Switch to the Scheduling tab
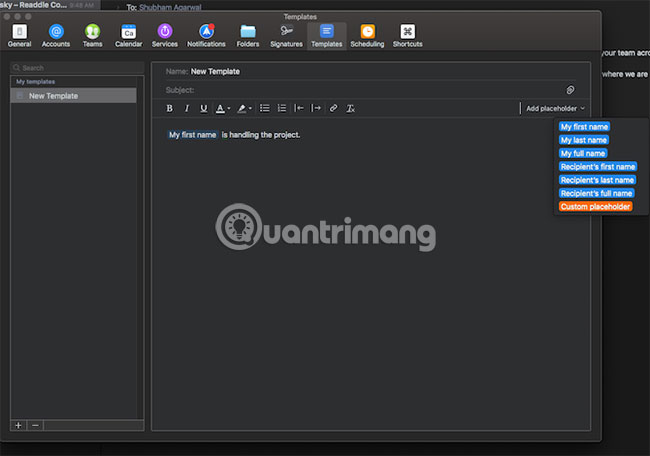Image resolution: width=650 pixels, height=456 pixels. (367, 36)
